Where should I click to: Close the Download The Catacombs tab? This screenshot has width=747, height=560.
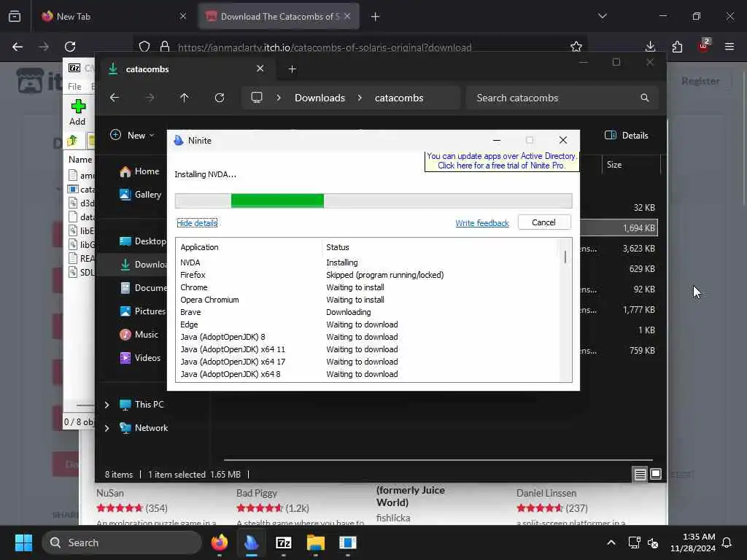click(347, 16)
